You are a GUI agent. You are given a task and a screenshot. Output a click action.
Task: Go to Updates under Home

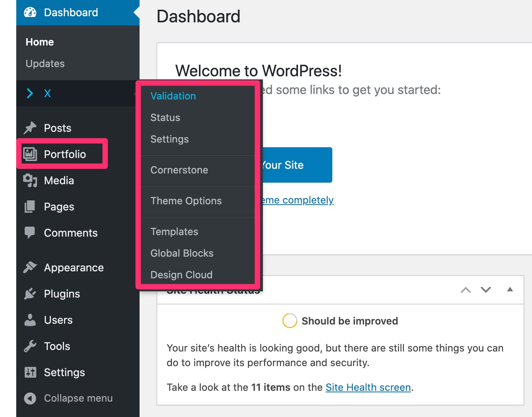pyautogui.click(x=45, y=64)
